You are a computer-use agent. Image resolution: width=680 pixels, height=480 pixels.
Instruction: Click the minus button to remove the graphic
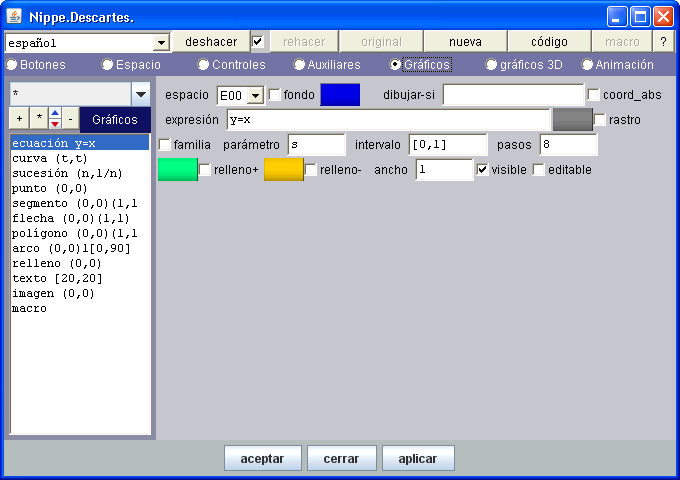click(x=70, y=119)
